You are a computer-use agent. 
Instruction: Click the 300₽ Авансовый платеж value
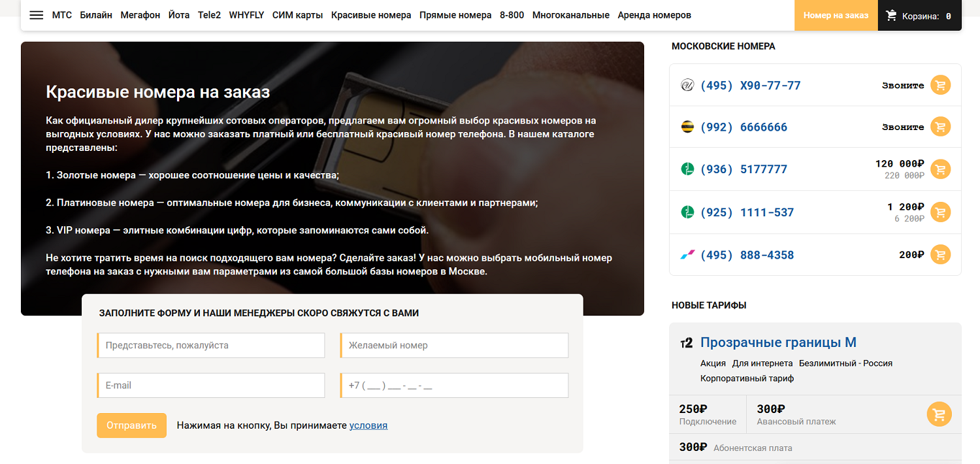pos(771,409)
